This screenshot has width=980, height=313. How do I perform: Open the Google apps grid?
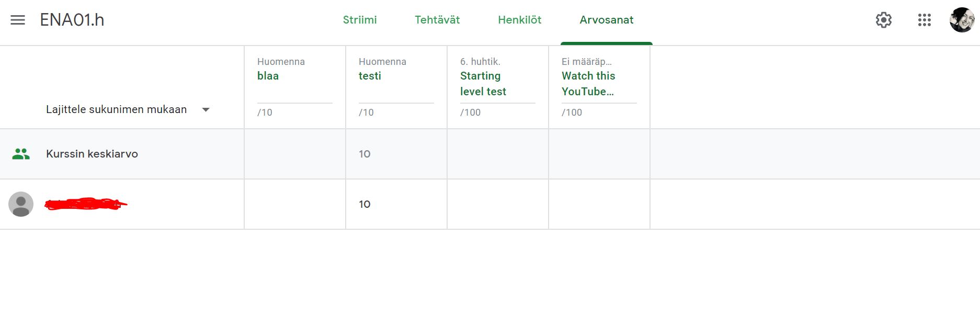(x=924, y=20)
